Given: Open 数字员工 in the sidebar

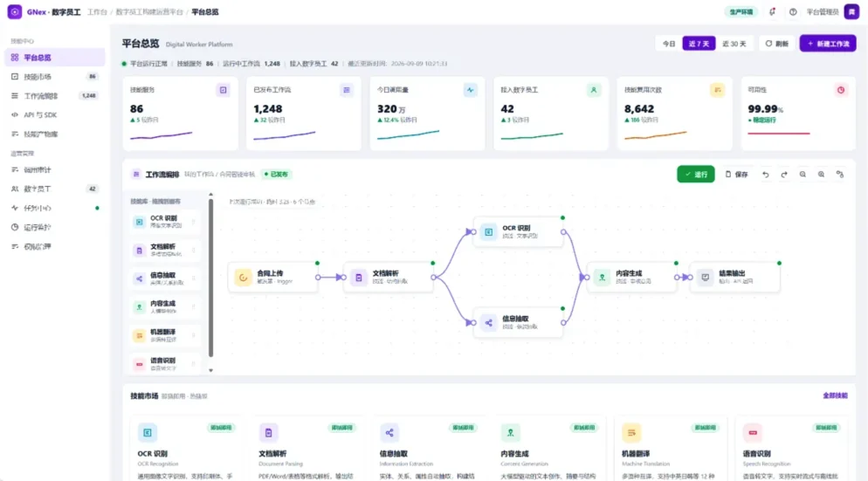Looking at the screenshot, I should pos(54,189).
